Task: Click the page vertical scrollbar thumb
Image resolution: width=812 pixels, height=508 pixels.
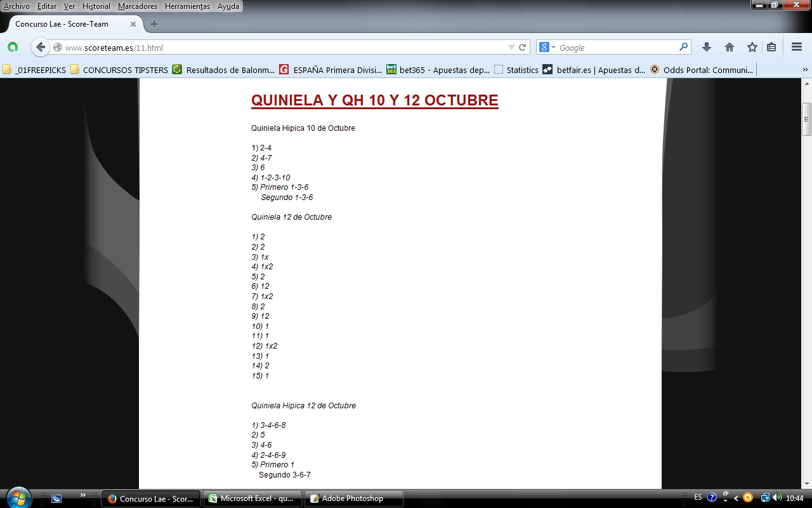Action: click(x=807, y=119)
